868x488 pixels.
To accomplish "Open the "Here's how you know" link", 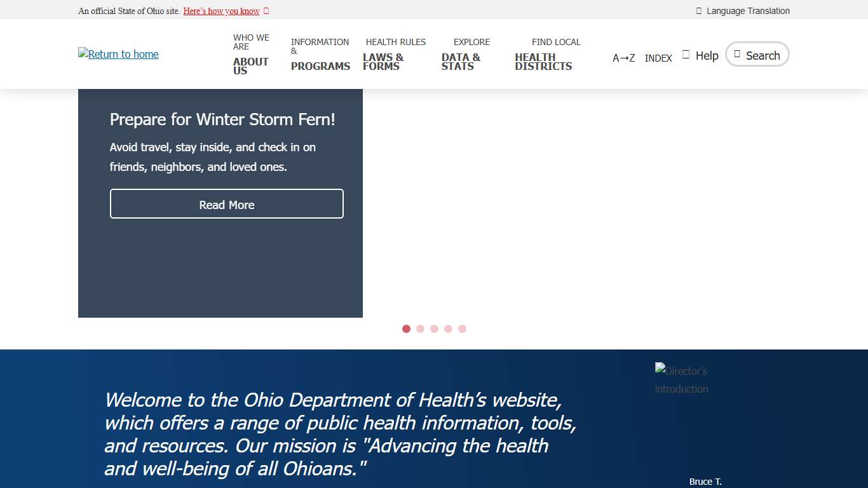I will point(221,10).
